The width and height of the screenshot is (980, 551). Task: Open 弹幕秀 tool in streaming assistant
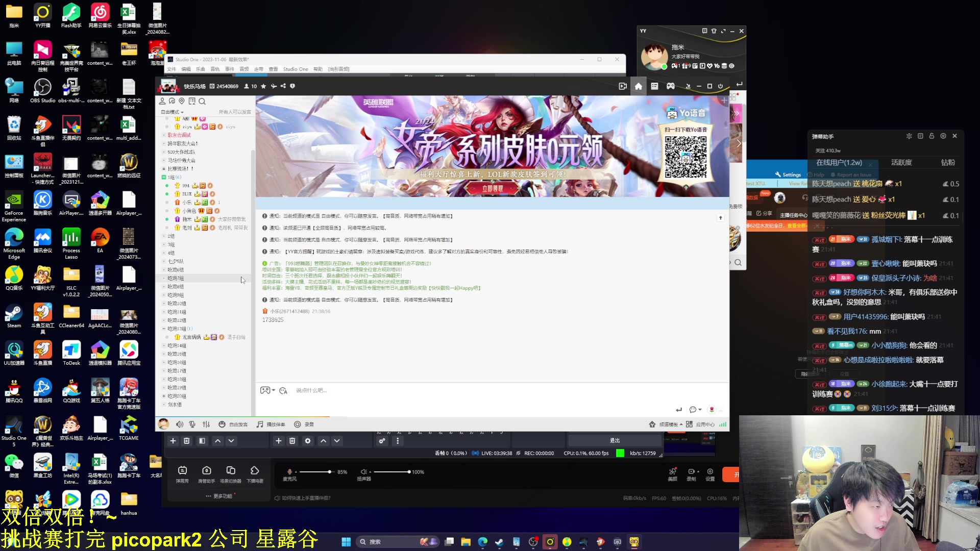pyautogui.click(x=182, y=474)
